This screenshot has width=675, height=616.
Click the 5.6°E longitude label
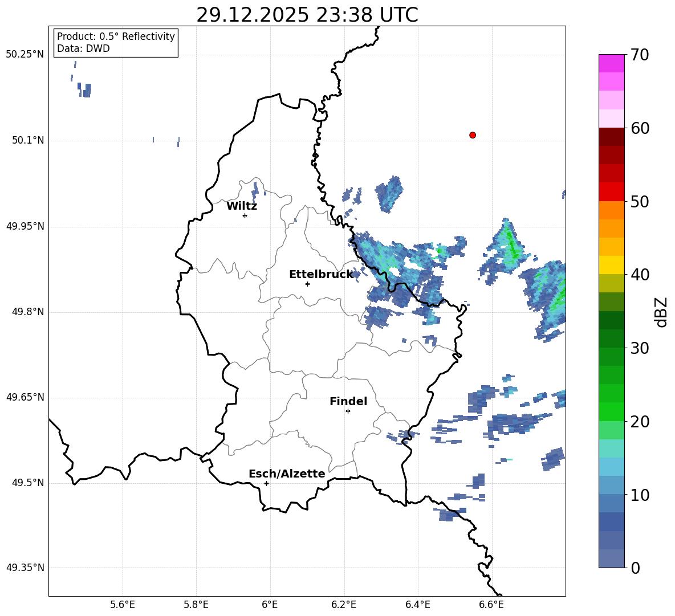(x=123, y=605)
